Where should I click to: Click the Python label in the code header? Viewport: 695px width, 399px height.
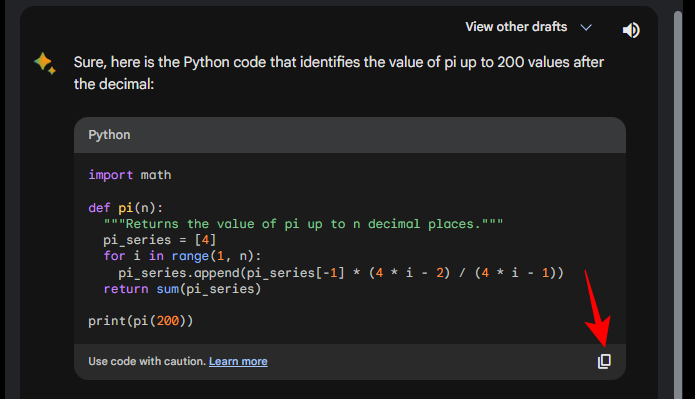point(109,135)
